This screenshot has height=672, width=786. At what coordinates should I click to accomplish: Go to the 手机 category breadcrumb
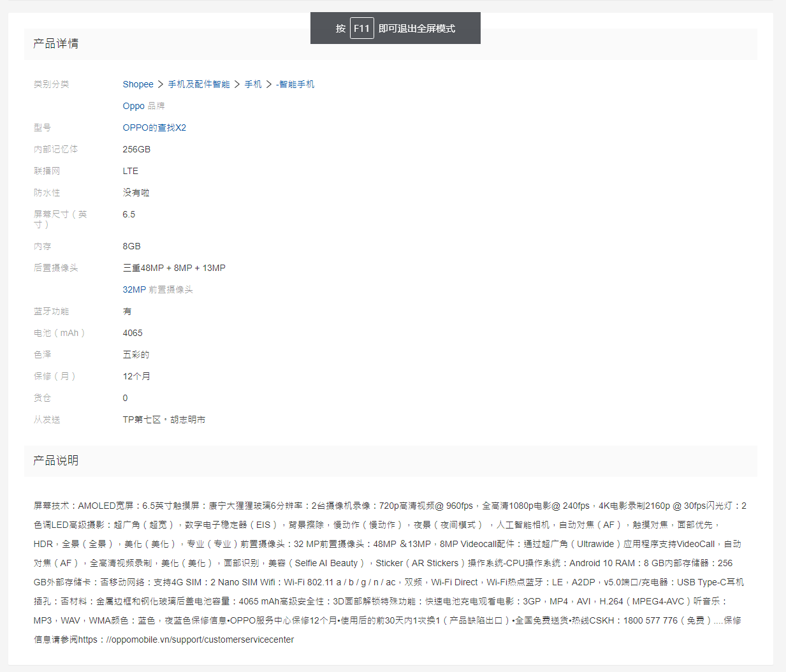coord(253,84)
